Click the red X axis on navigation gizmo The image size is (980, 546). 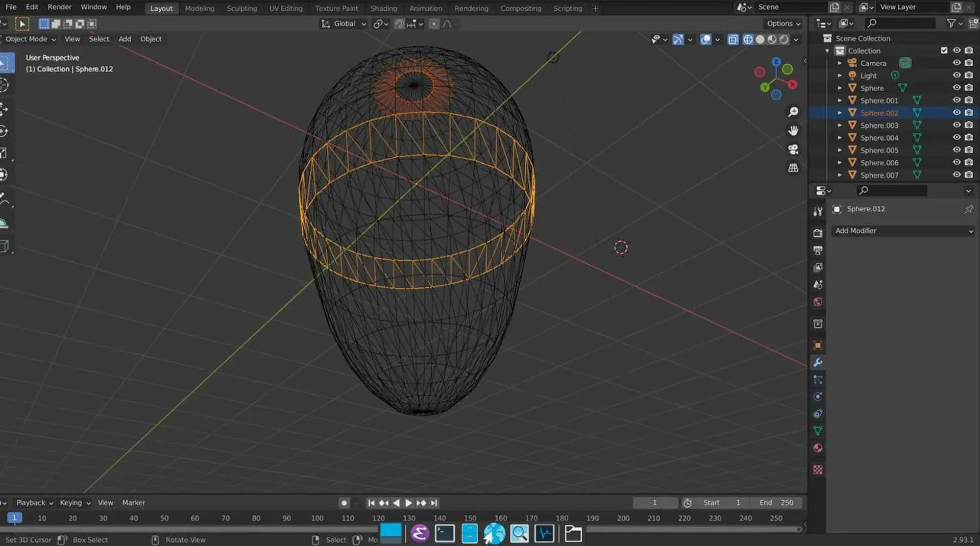tap(792, 84)
